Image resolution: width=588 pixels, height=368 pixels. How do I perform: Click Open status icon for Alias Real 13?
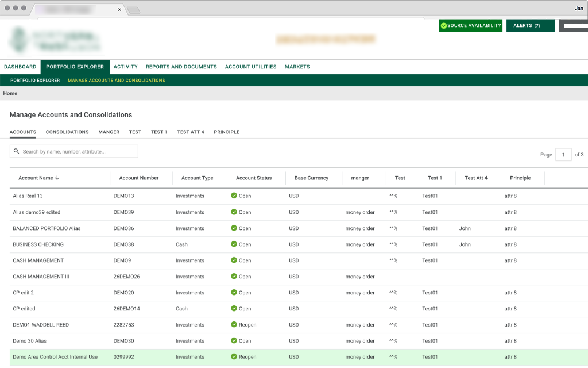pyautogui.click(x=234, y=196)
